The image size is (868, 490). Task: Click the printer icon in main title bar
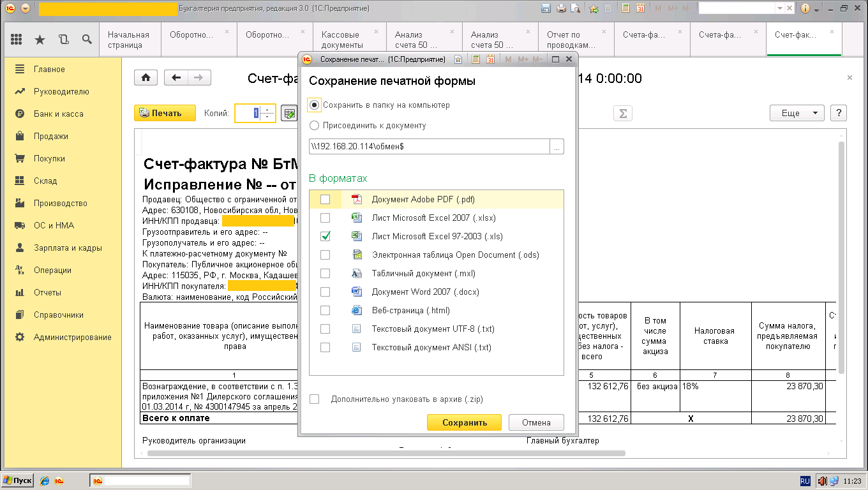point(561,8)
